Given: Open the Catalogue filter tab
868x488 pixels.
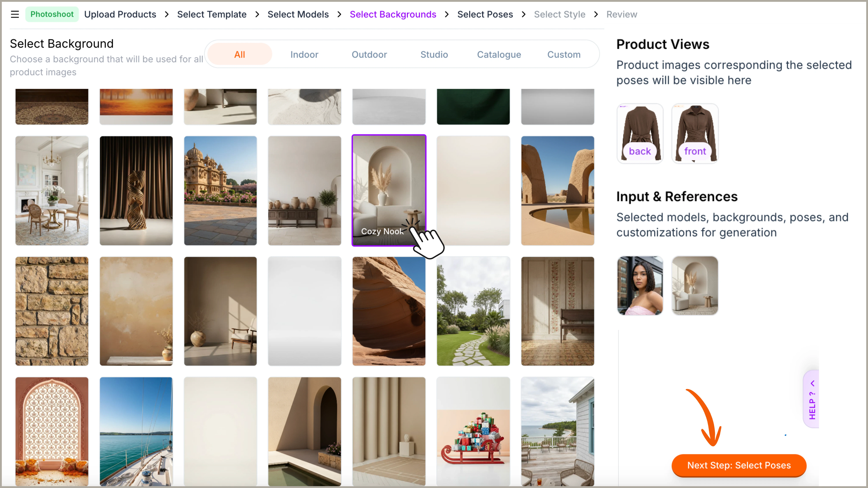Looking at the screenshot, I should (499, 54).
